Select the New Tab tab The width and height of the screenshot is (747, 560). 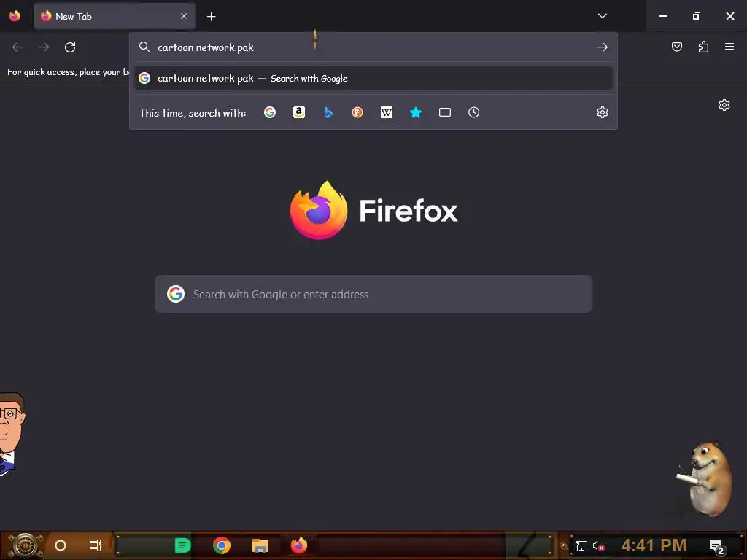pyautogui.click(x=115, y=16)
